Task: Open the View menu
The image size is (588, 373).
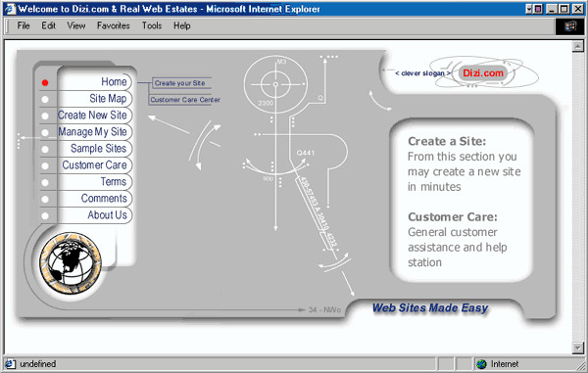Action: [x=76, y=25]
